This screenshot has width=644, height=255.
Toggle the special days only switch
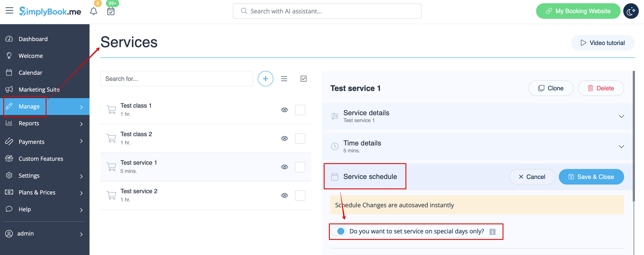338,231
